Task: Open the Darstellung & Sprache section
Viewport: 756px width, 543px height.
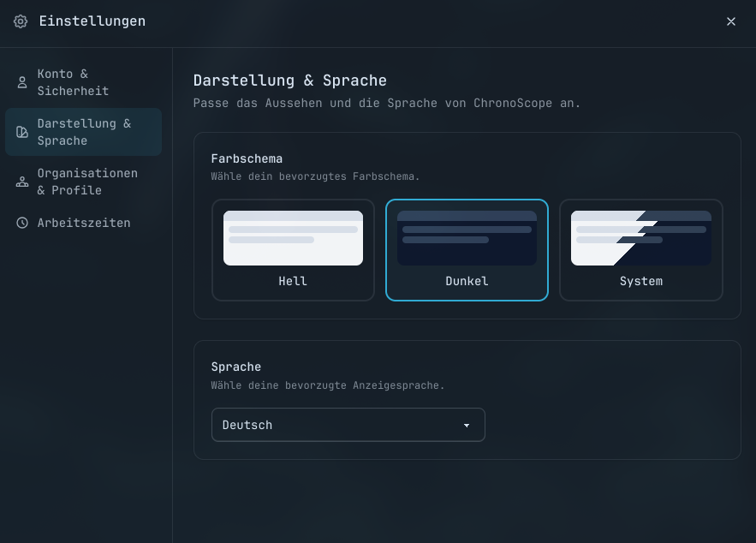Action: [x=83, y=132]
